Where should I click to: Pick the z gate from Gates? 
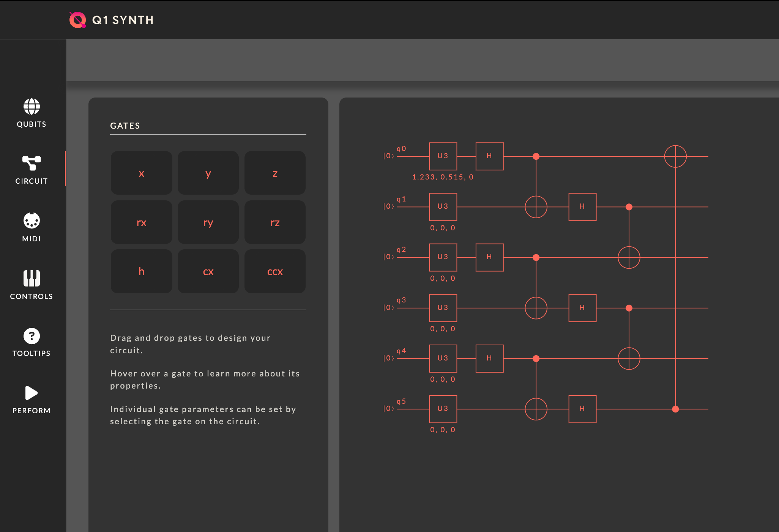tap(275, 173)
